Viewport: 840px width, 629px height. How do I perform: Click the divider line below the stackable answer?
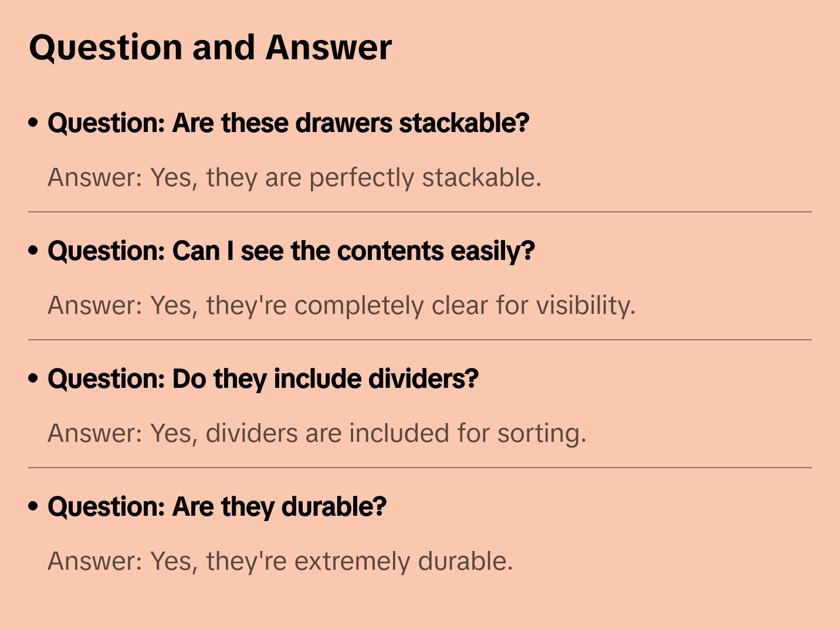click(x=419, y=212)
